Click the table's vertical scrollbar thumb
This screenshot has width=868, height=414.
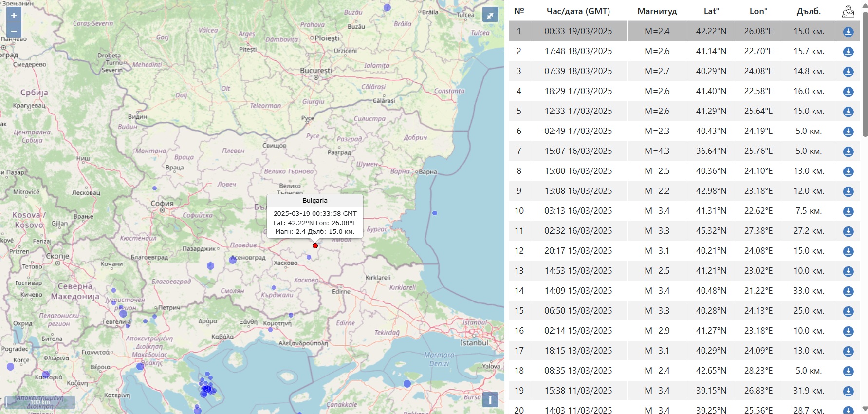tap(865, 73)
